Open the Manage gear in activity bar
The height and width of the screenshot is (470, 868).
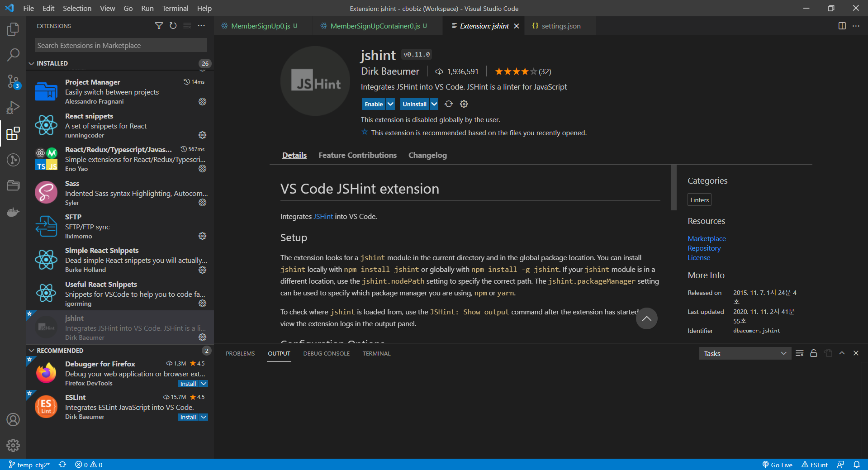13,445
